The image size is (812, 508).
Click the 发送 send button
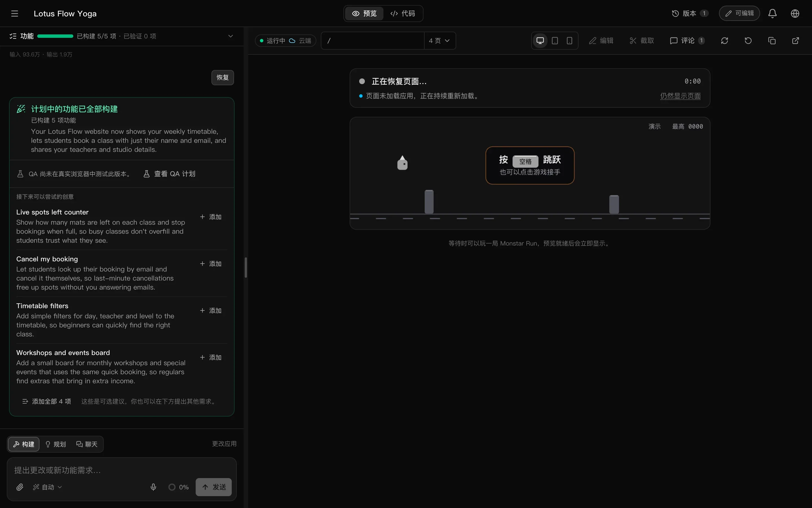click(x=214, y=487)
